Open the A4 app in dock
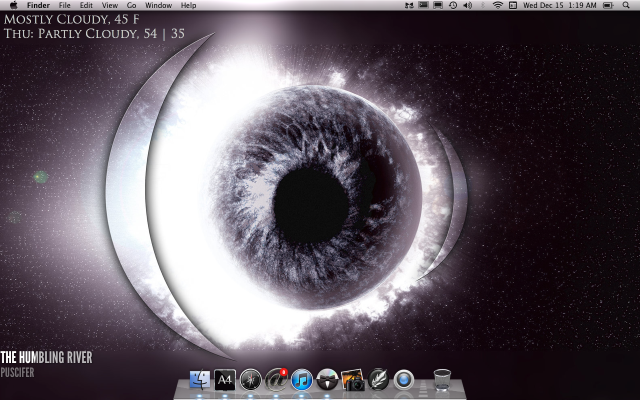 225,380
